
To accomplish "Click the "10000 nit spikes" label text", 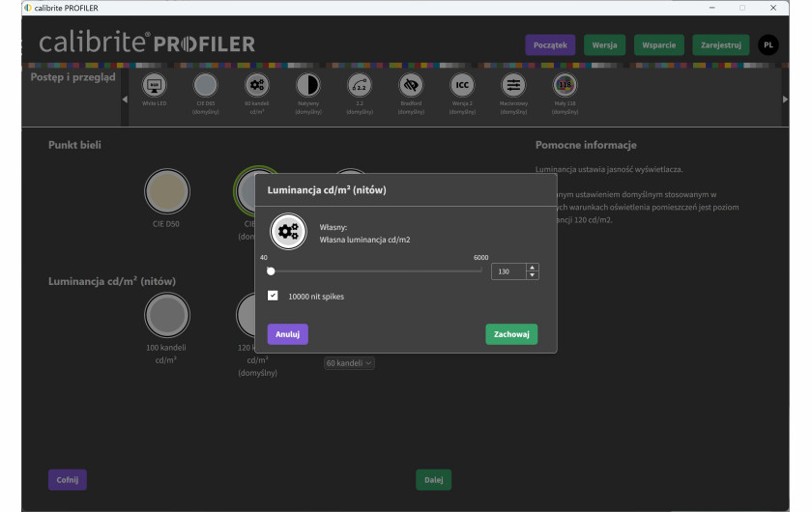I will coord(316,297).
